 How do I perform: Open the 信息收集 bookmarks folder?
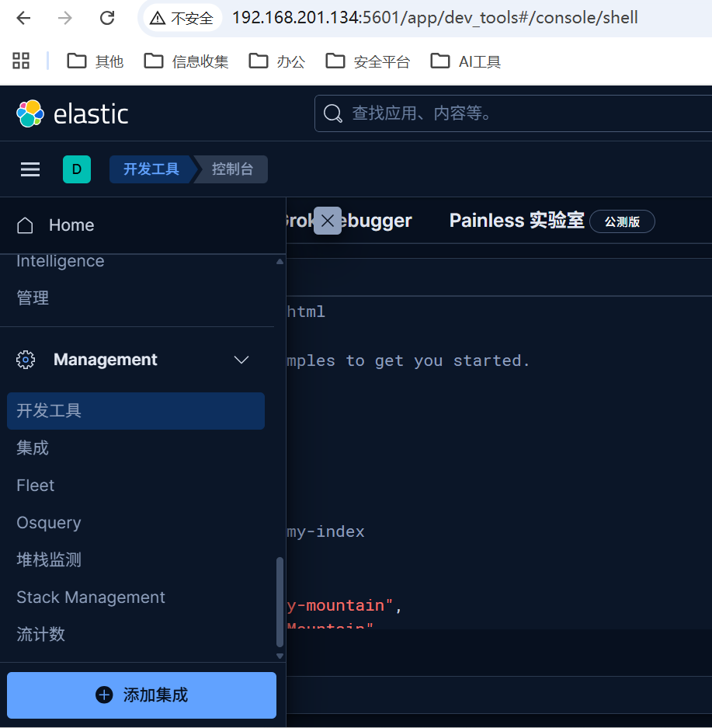tap(186, 61)
